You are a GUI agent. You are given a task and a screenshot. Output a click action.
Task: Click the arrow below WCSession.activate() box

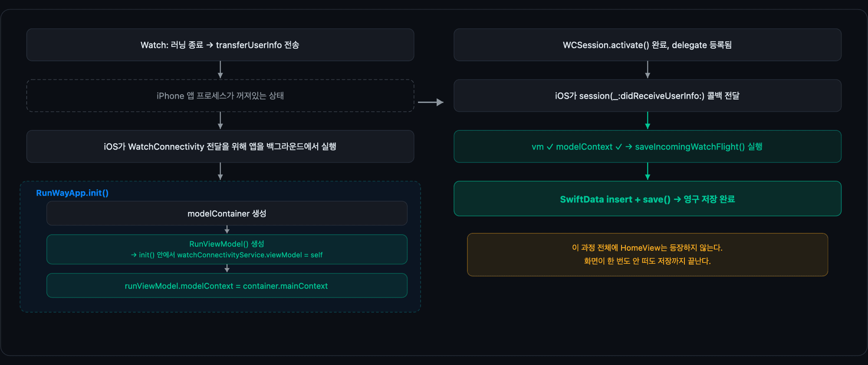point(648,70)
